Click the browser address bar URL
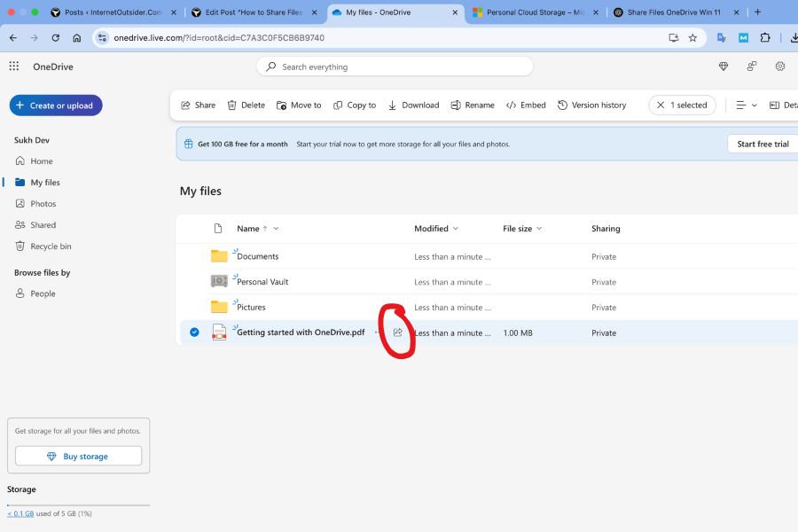 219,37
